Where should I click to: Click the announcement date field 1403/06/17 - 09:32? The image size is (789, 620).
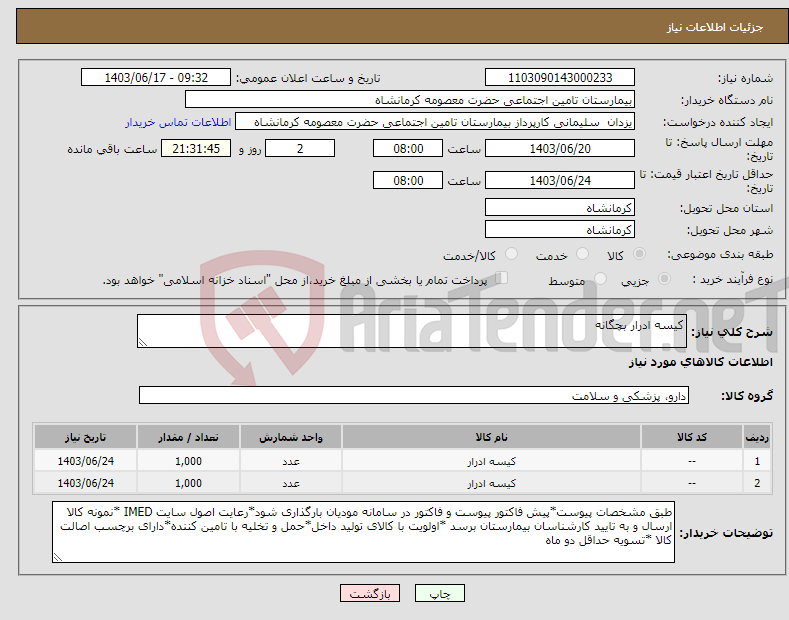coord(156,78)
